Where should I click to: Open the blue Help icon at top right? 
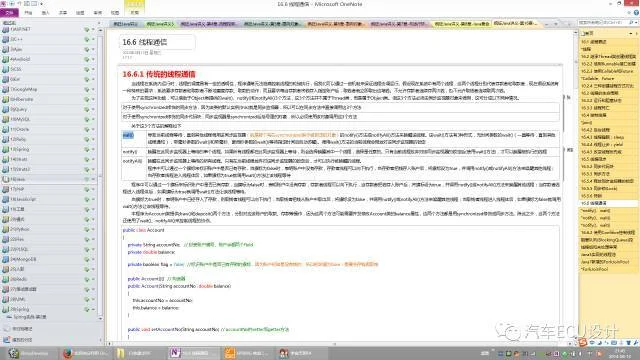(x=636, y=13)
